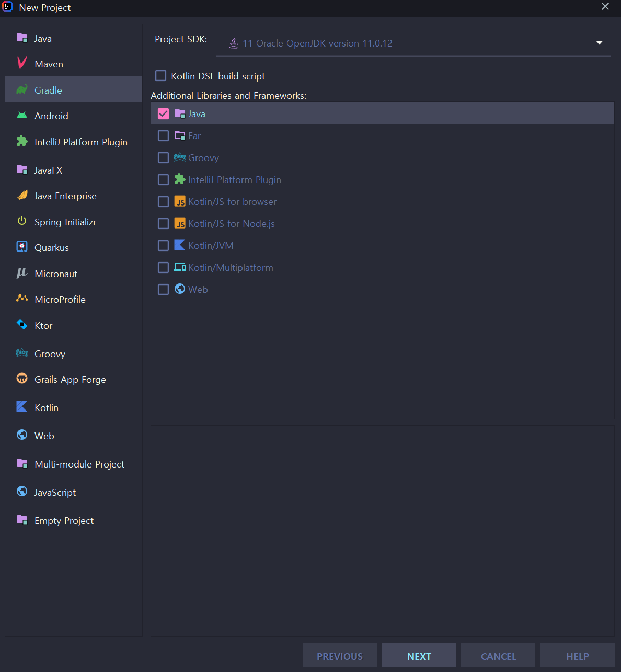Screen dimensions: 621x672
Task: Choose Multi-module Project type
Action: (73, 464)
